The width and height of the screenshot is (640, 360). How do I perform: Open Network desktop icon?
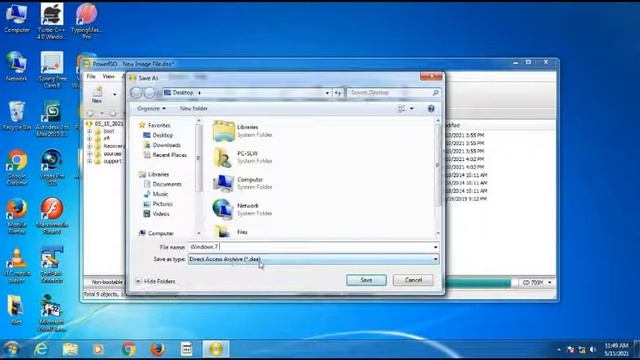[17, 66]
